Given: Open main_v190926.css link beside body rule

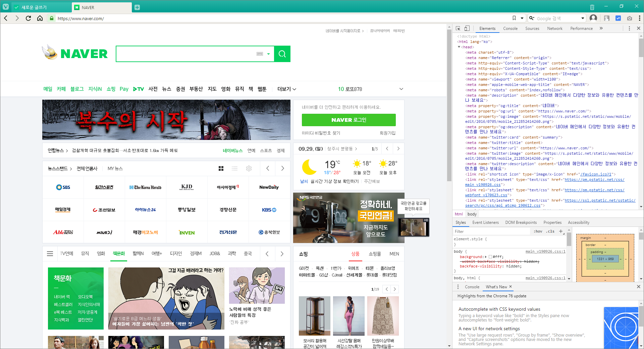Looking at the screenshot, I should [545, 251].
